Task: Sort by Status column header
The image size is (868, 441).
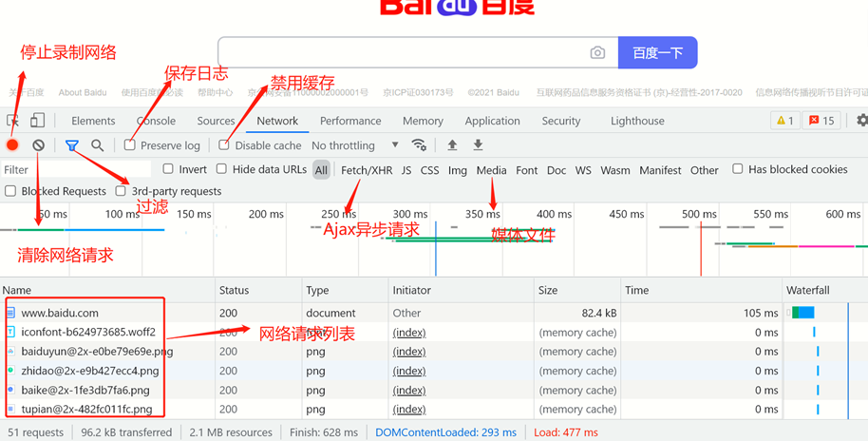Action: (258, 290)
